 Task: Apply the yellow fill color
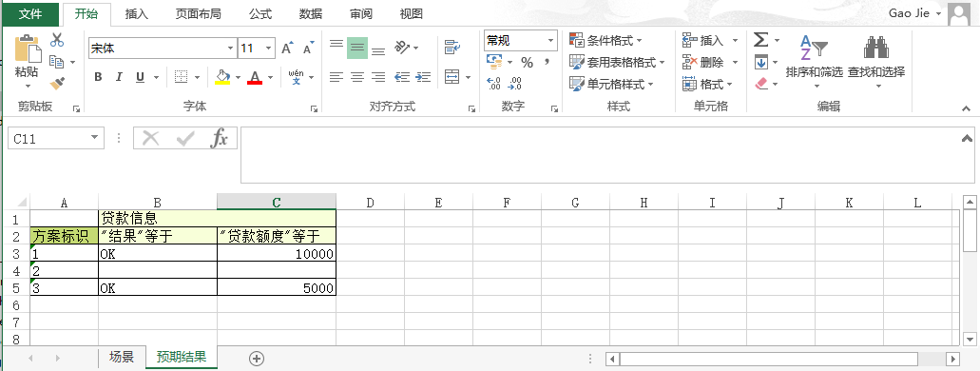222,77
